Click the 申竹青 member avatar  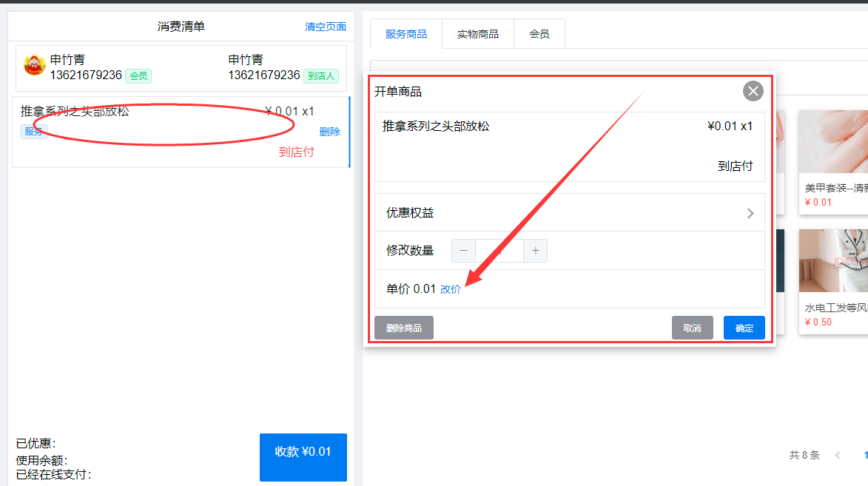pyautogui.click(x=34, y=65)
